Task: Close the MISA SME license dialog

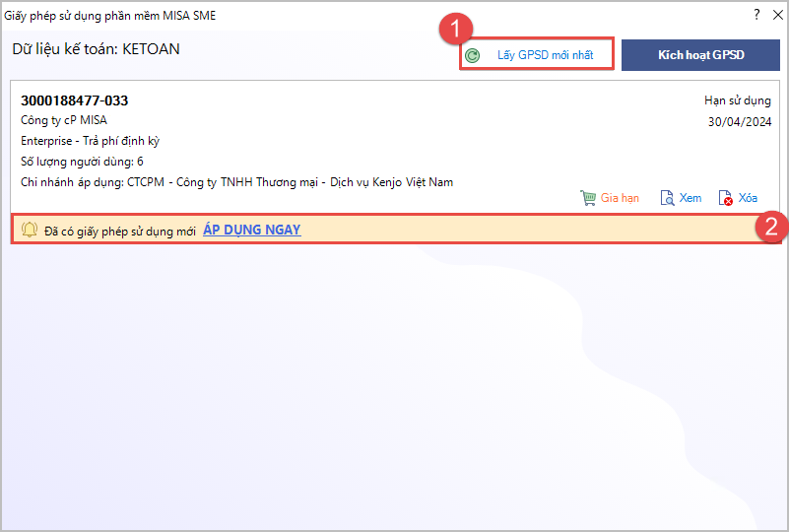Action: [776, 14]
